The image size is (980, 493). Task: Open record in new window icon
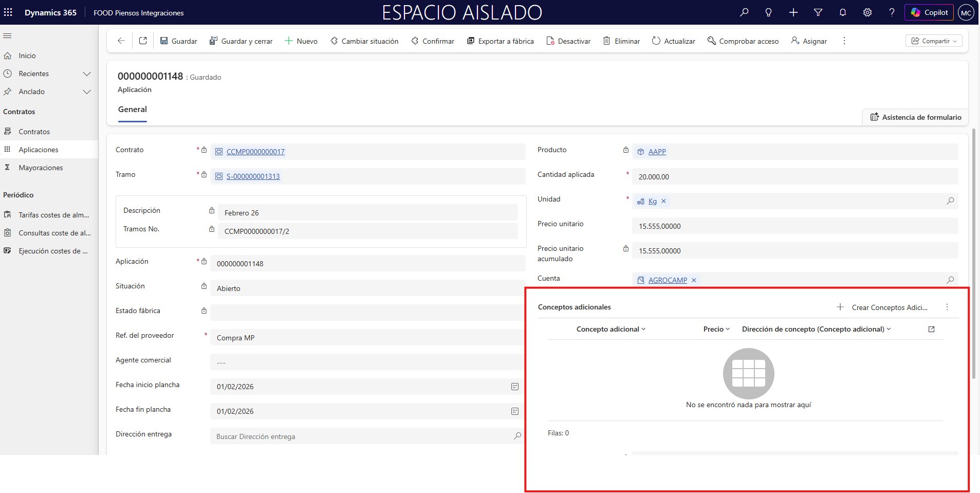(x=143, y=41)
